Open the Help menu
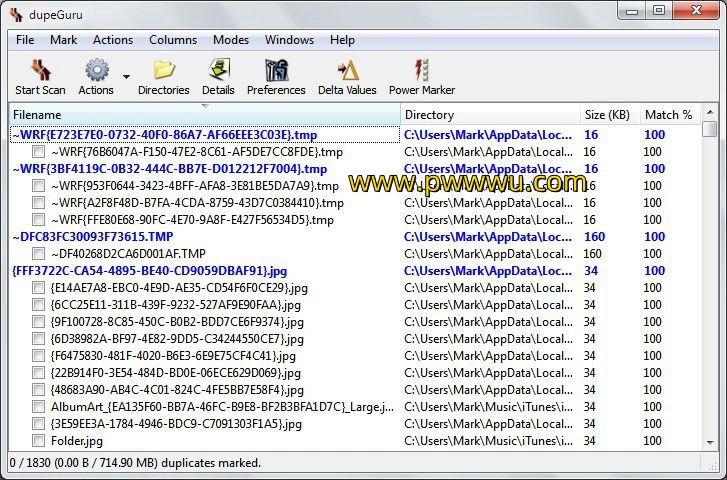Image resolution: width=727 pixels, height=480 pixels. [342, 40]
